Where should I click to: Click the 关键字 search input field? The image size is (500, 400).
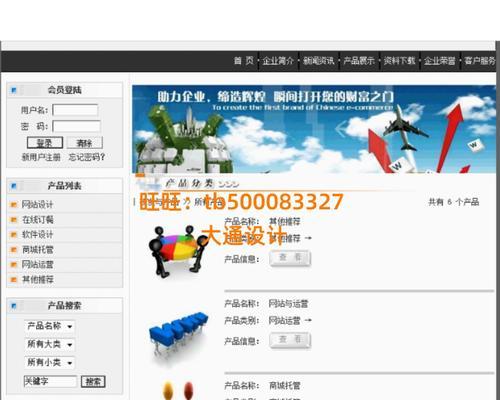[50, 381]
